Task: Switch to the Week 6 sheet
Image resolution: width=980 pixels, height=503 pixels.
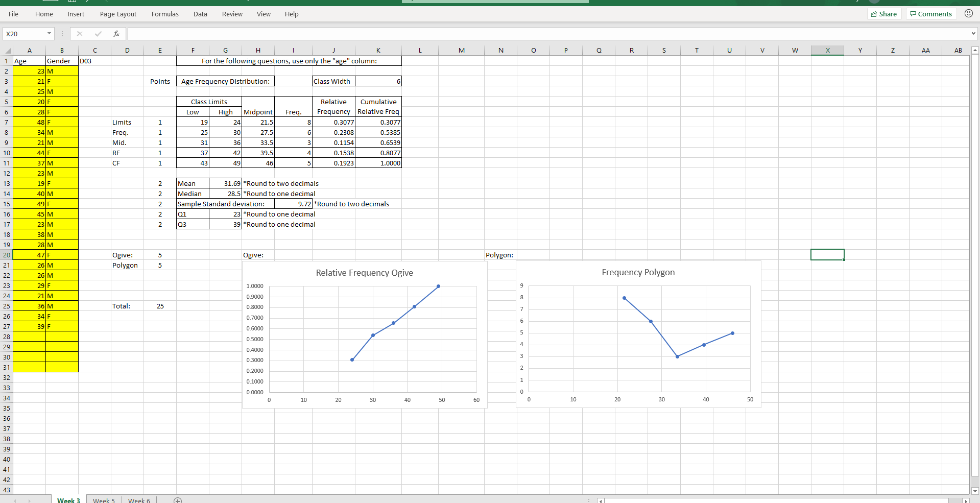Action: pos(139,500)
